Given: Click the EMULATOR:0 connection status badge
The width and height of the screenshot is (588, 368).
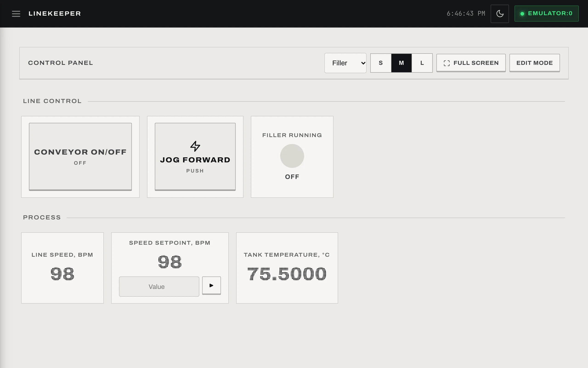Looking at the screenshot, I should 546,14.
